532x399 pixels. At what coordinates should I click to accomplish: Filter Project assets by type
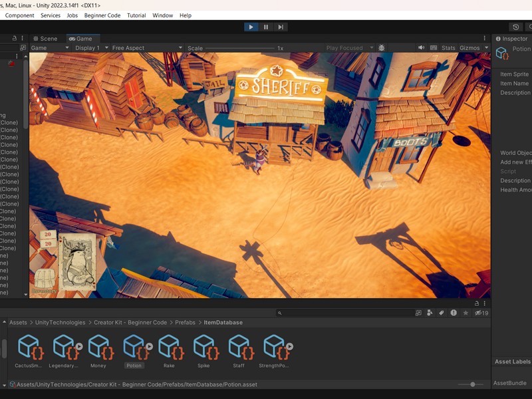click(430, 313)
